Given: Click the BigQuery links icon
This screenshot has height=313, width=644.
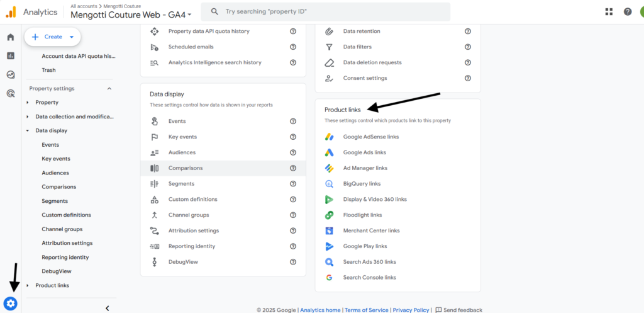Looking at the screenshot, I should tap(329, 184).
